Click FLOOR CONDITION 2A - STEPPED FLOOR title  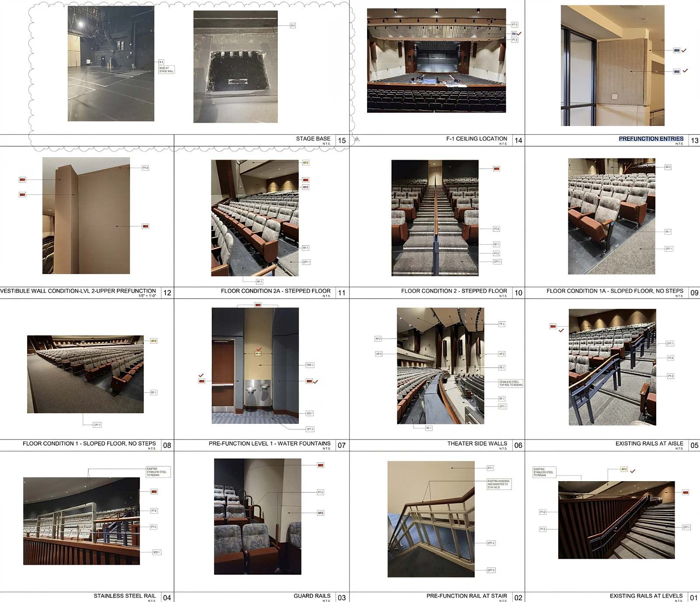point(276,291)
